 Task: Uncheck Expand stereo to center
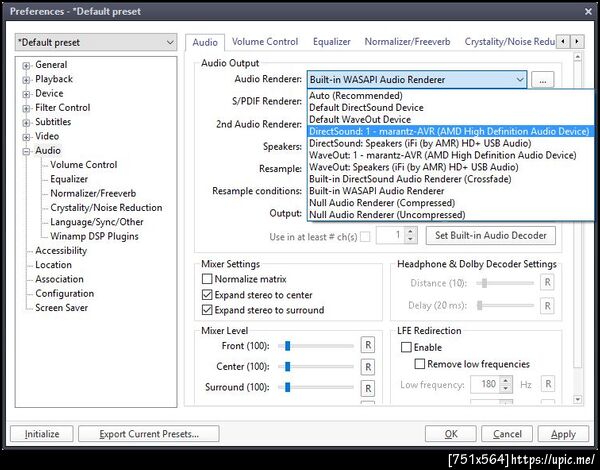coord(207,295)
